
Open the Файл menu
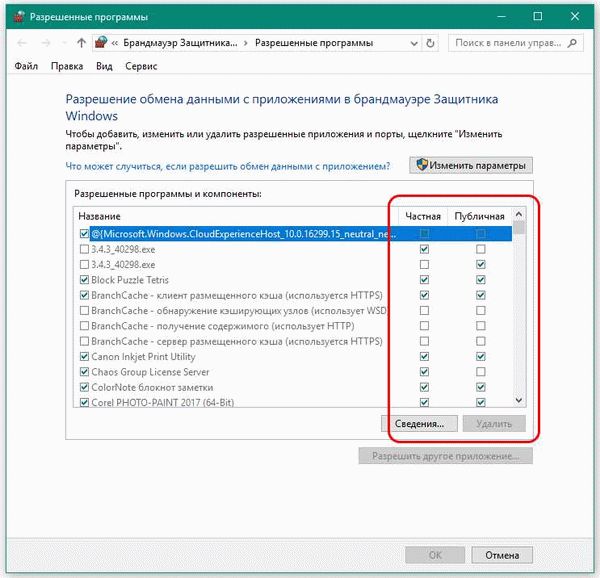click(27, 66)
